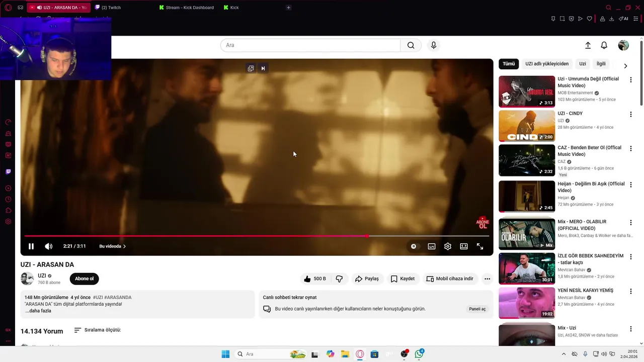
Task: Open Opera easy setup sliders icon
Action: [635, 19]
